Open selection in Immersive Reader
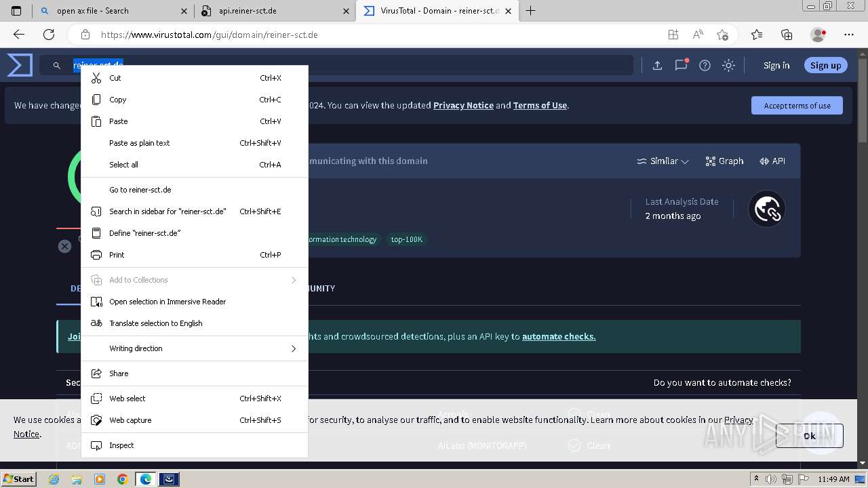 tap(195, 302)
